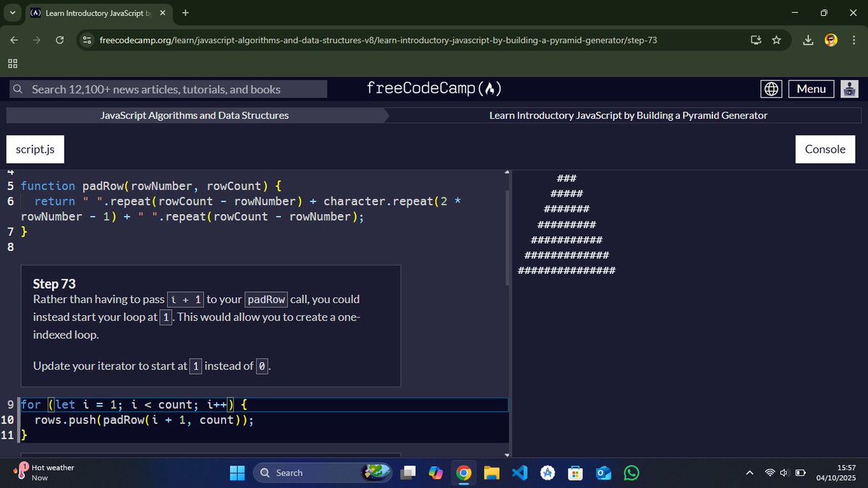Select the Learn Introductory JavaScript browser tab
The image size is (868, 488).
[x=98, y=13]
